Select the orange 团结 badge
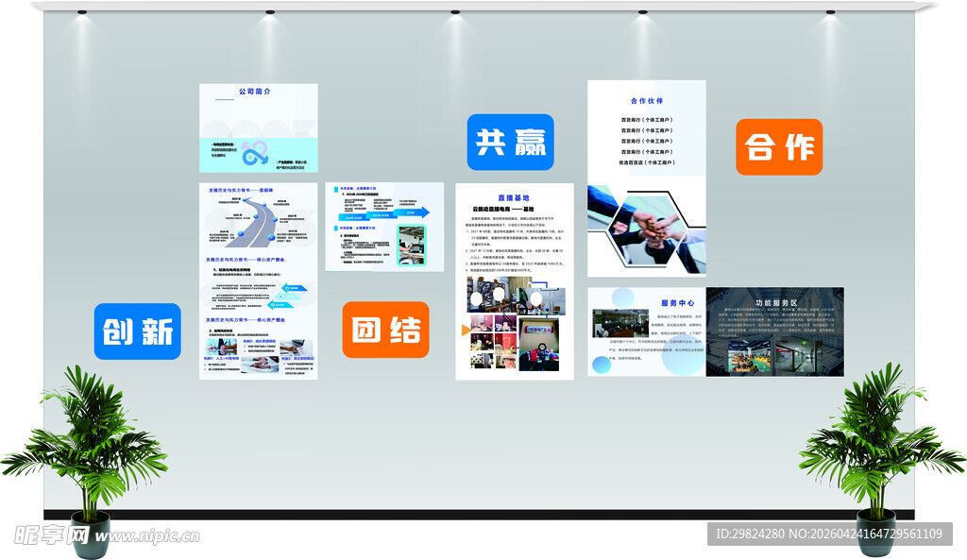This screenshot has width=967, height=560. 385,330
